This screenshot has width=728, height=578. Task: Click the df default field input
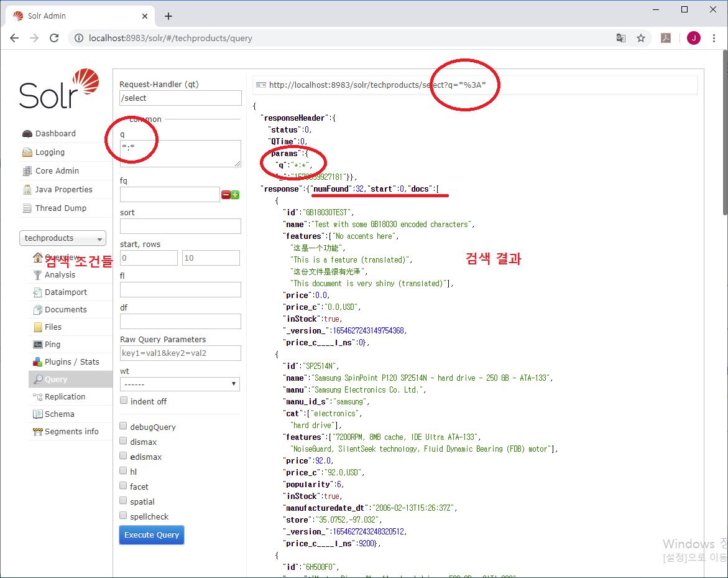(181, 321)
